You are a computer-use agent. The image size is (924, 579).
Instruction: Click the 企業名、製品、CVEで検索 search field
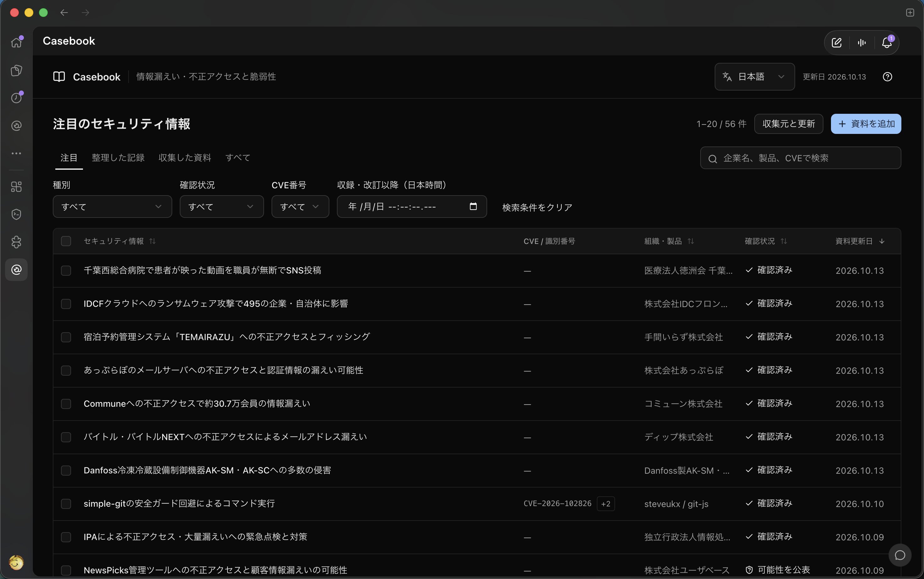800,158
